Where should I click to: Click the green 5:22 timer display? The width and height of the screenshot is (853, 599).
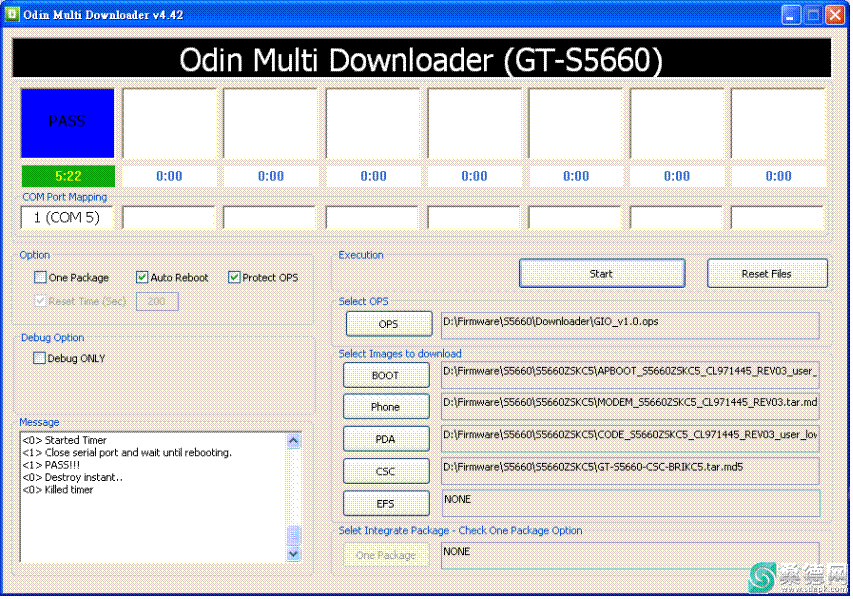68,176
